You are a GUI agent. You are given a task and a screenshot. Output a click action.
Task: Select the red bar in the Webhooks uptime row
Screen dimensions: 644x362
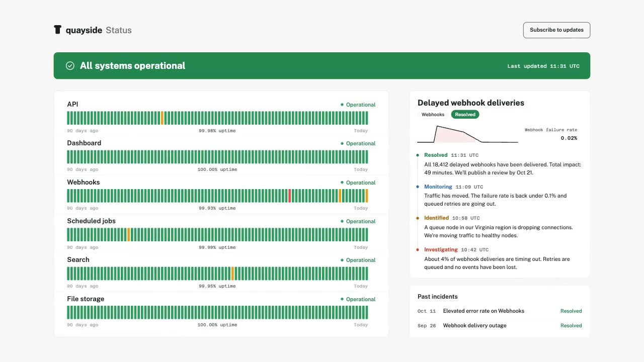(290, 196)
